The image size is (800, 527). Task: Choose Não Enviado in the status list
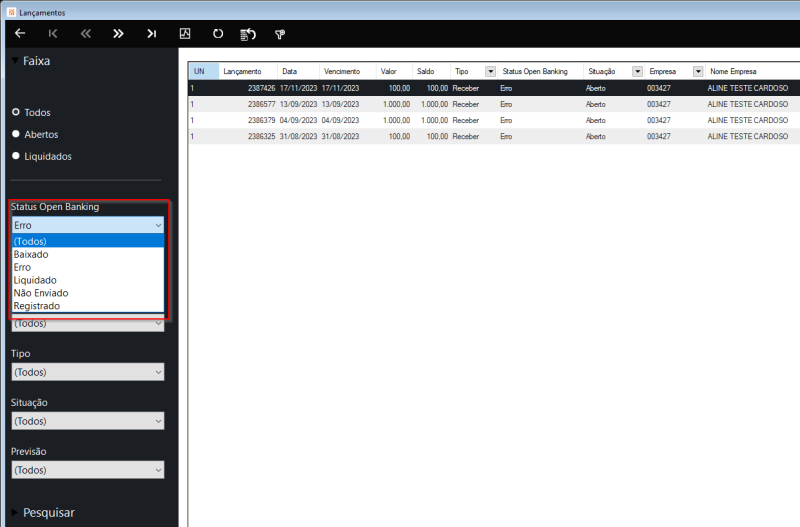(88, 293)
